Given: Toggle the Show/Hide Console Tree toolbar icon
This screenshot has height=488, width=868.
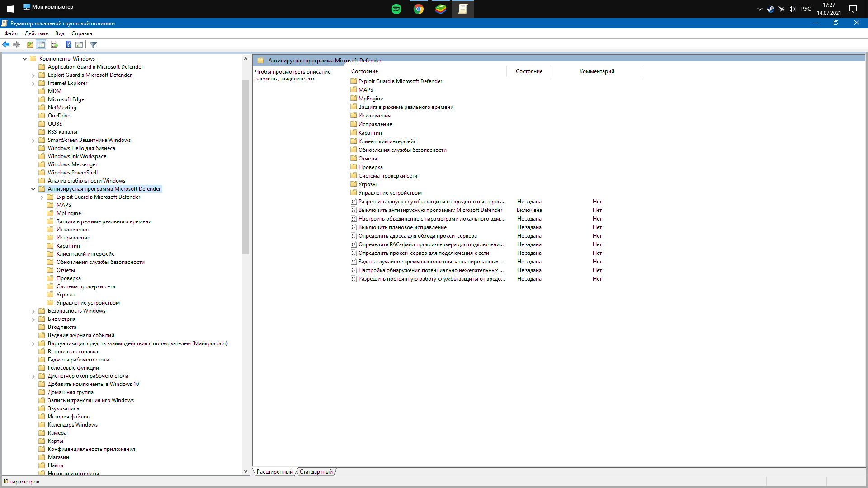Looking at the screenshot, I should click(41, 44).
